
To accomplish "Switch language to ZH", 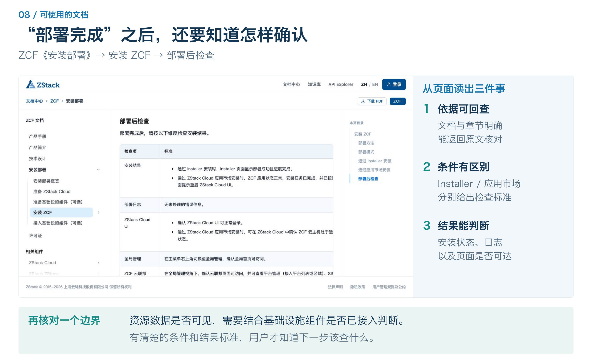I will [x=364, y=84].
